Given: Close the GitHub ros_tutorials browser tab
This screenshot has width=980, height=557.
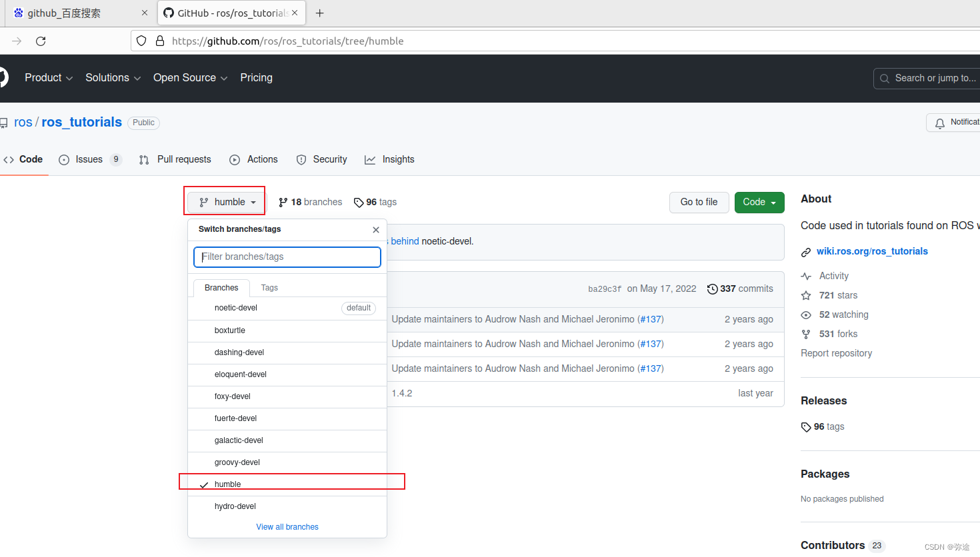Looking at the screenshot, I should click(x=295, y=13).
